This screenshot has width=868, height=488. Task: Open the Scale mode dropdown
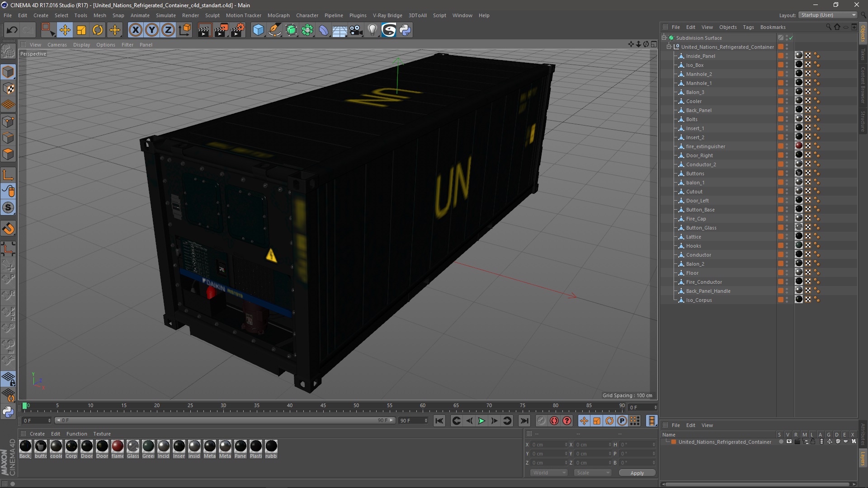click(x=593, y=473)
